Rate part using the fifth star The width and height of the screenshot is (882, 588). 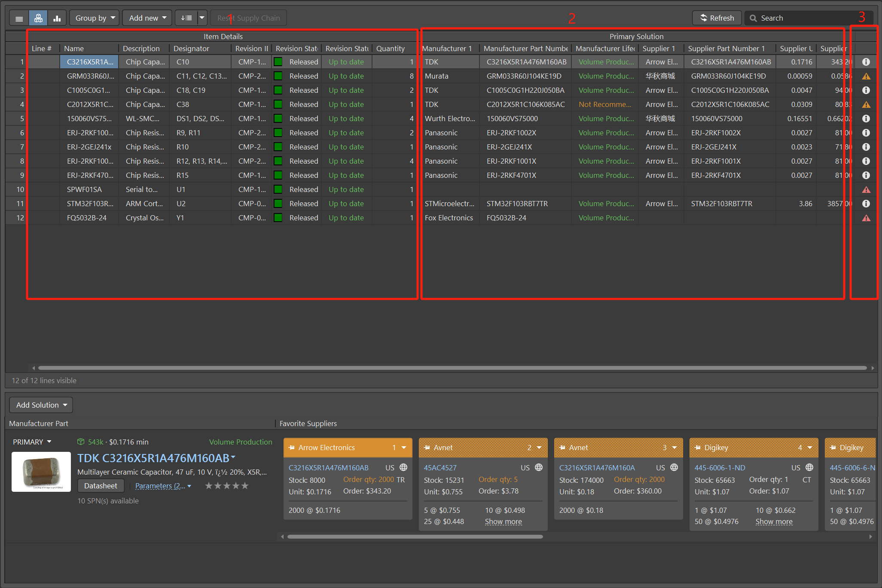pyautogui.click(x=245, y=486)
